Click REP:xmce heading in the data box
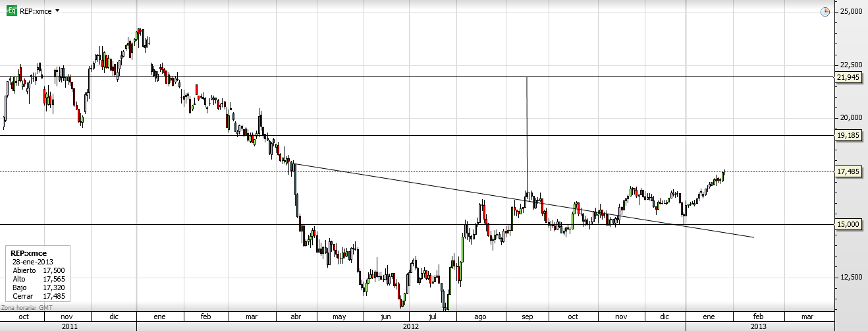The image size is (868, 331). click(29, 253)
